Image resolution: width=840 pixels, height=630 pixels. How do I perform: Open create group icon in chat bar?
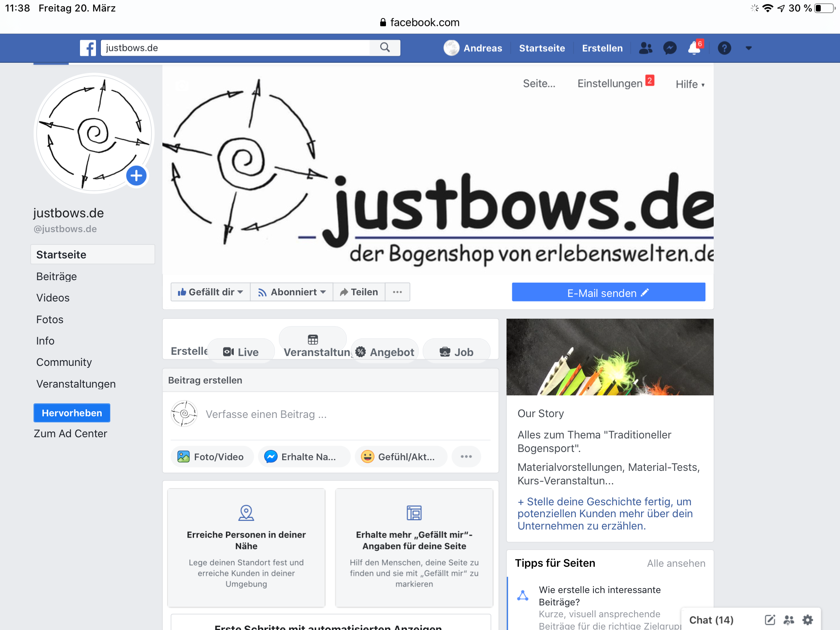pyautogui.click(x=789, y=620)
